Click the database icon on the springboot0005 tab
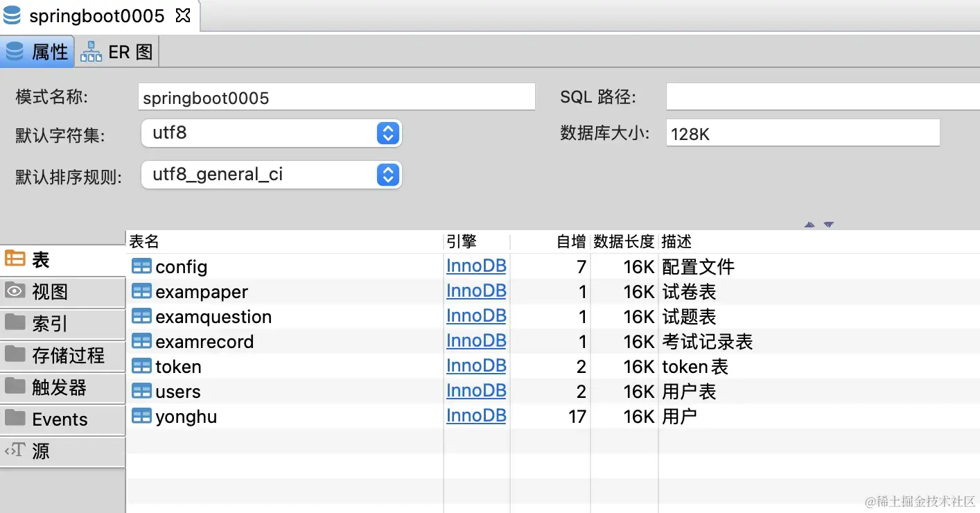Viewport: 980px width, 513px height. pyautogui.click(x=12, y=14)
